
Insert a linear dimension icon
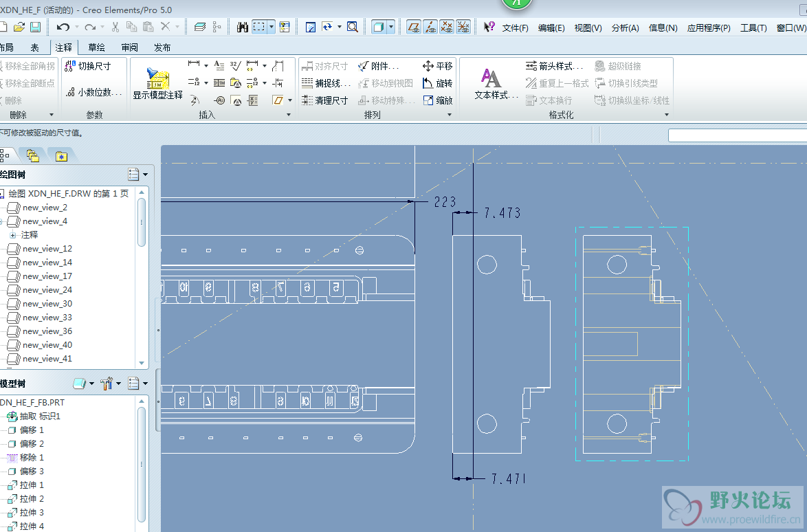click(194, 65)
